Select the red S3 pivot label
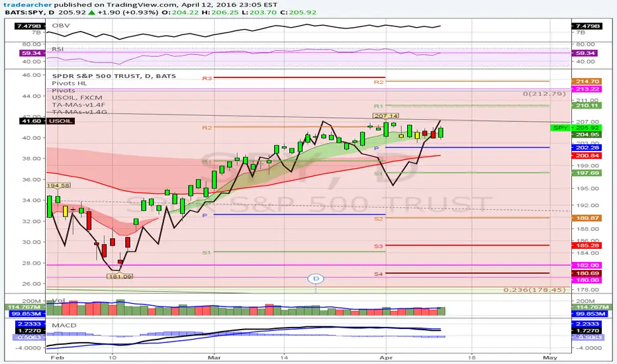This screenshot has width=617, height=364. click(378, 246)
